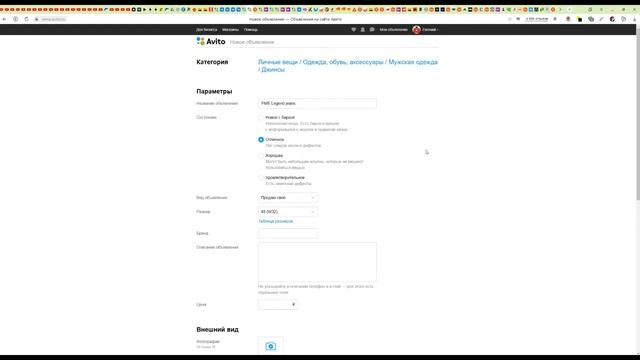Click the 'Личные вещи' category link
Viewport: 640px width, 360px height.
pos(278,62)
